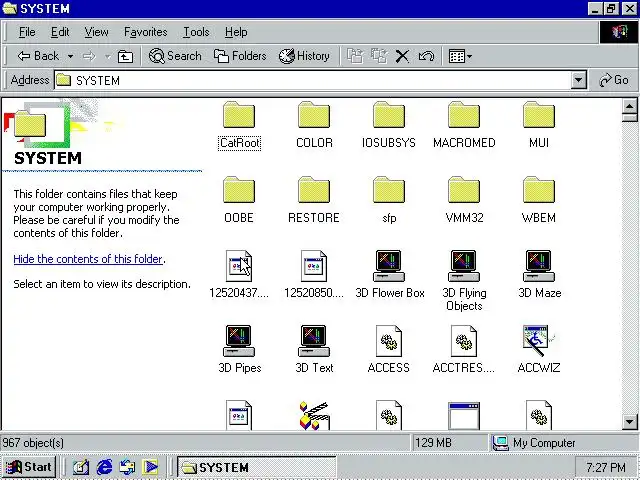This screenshot has width=640, height=480.
Task: Select the ACCWIZ accessibility wizard icon
Action: coord(539,341)
